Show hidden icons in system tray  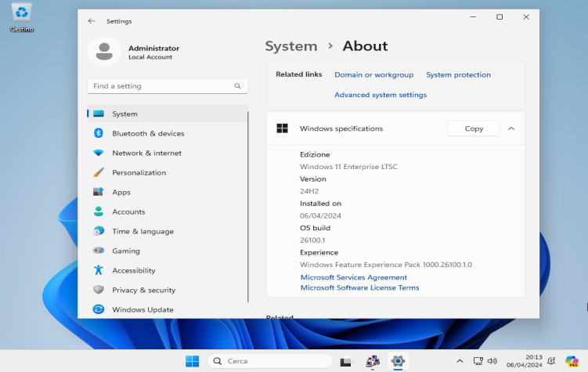tap(460, 361)
